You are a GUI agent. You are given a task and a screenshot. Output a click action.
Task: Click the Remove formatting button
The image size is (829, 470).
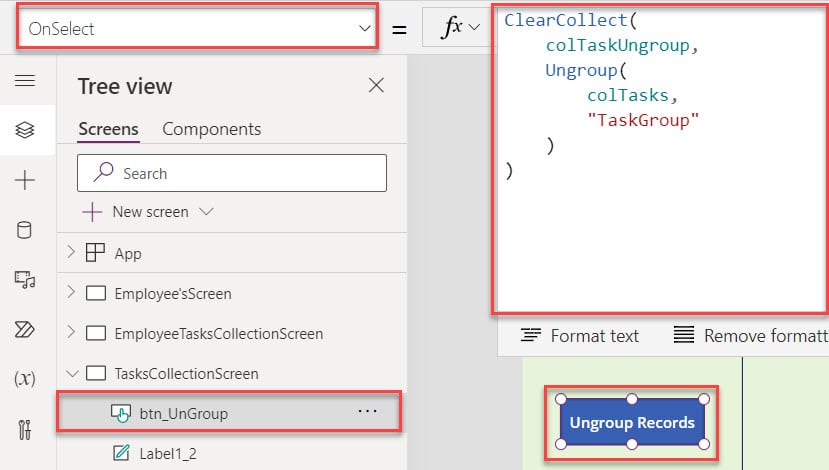750,336
